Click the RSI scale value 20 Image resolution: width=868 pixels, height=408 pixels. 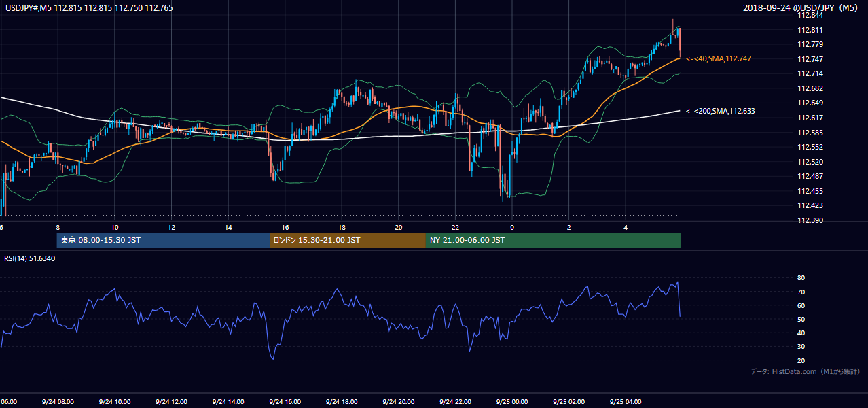click(x=801, y=360)
